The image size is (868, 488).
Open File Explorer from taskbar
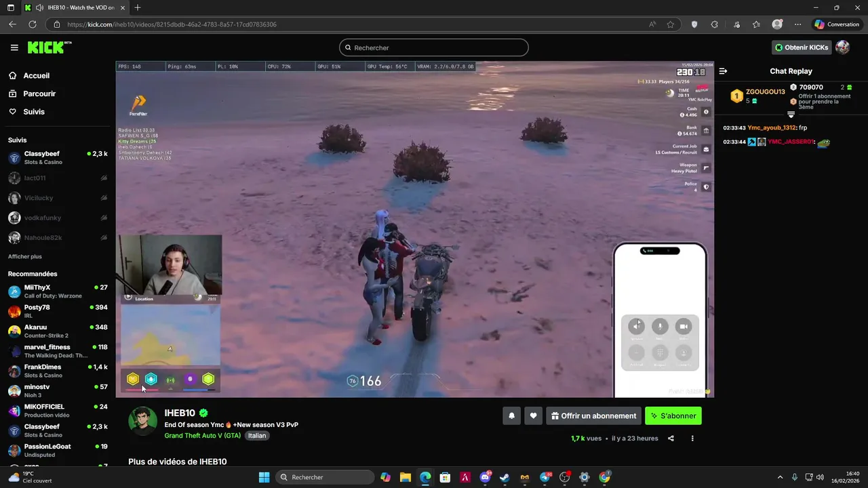[406, 477]
